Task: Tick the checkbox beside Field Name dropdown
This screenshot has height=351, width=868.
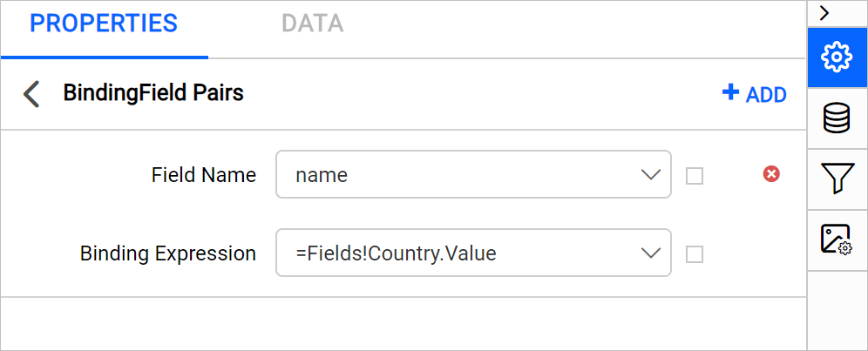Action: tap(695, 176)
